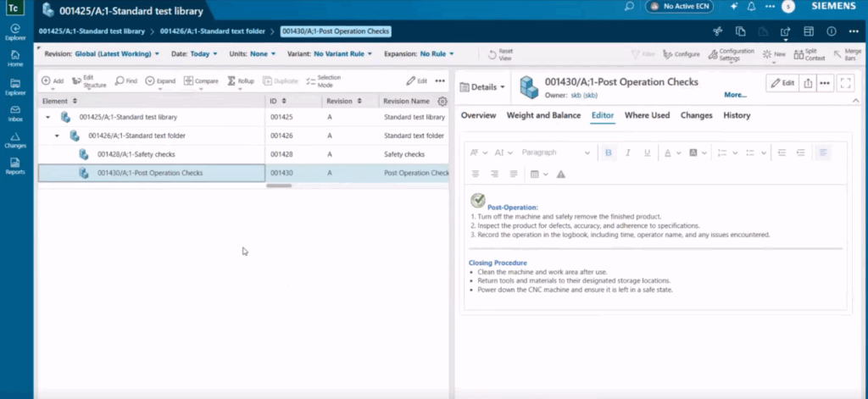Toggle Selection Mode in structure toolbar
Image resolution: width=868 pixels, height=399 pixels.
coord(311,81)
